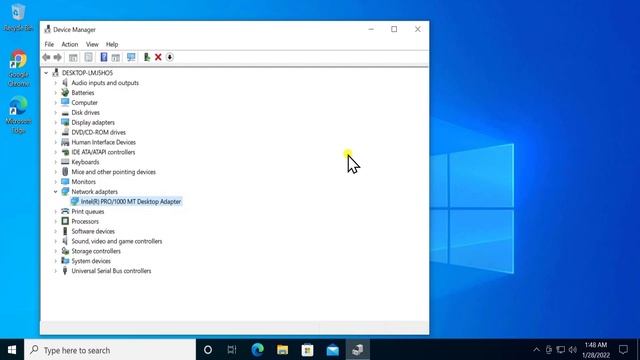The width and height of the screenshot is (640, 360).
Task: Show hidden tray icons chevron
Action: 536,350
